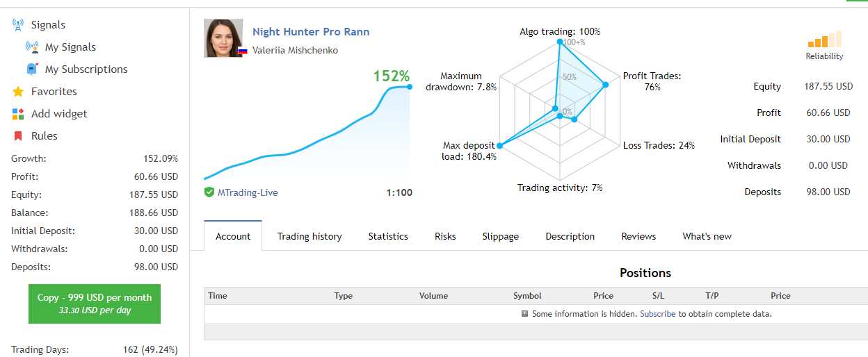This screenshot has width=868, height=357.
Task: Follow the Subscribe link in Positions
Action: (658, 314)
